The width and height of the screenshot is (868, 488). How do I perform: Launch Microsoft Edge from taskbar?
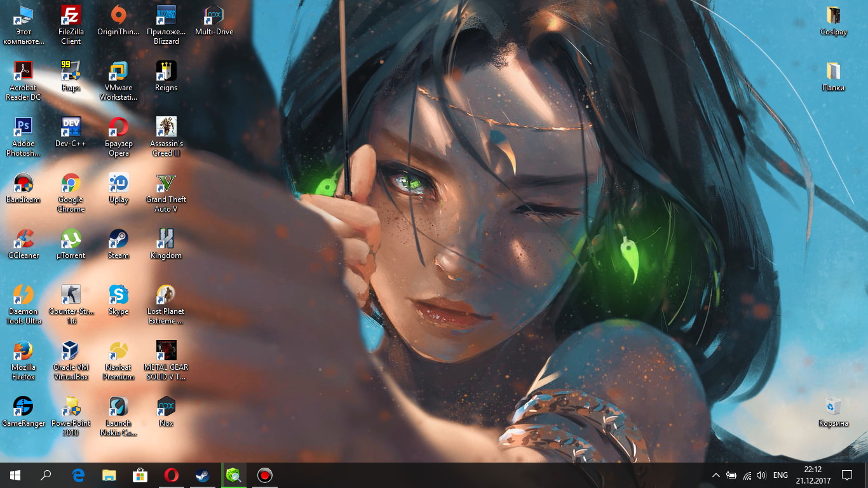tap(78, 475)
